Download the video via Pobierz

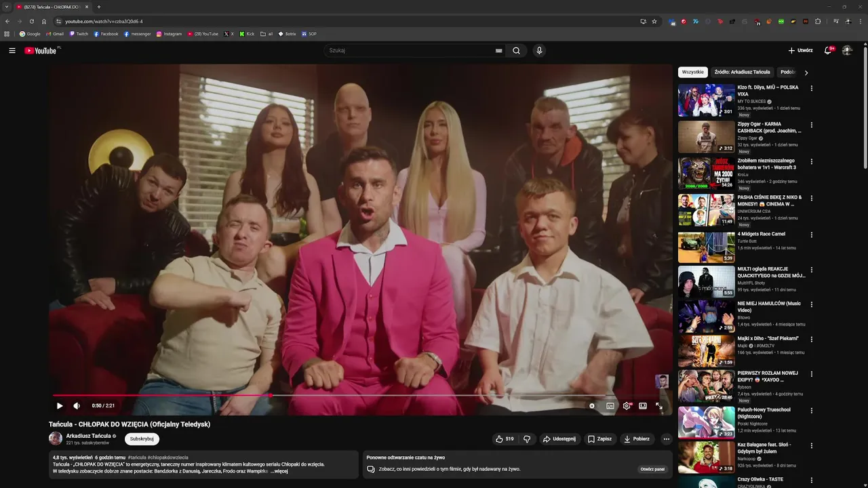pyautogui.click(x=637, y=439)
